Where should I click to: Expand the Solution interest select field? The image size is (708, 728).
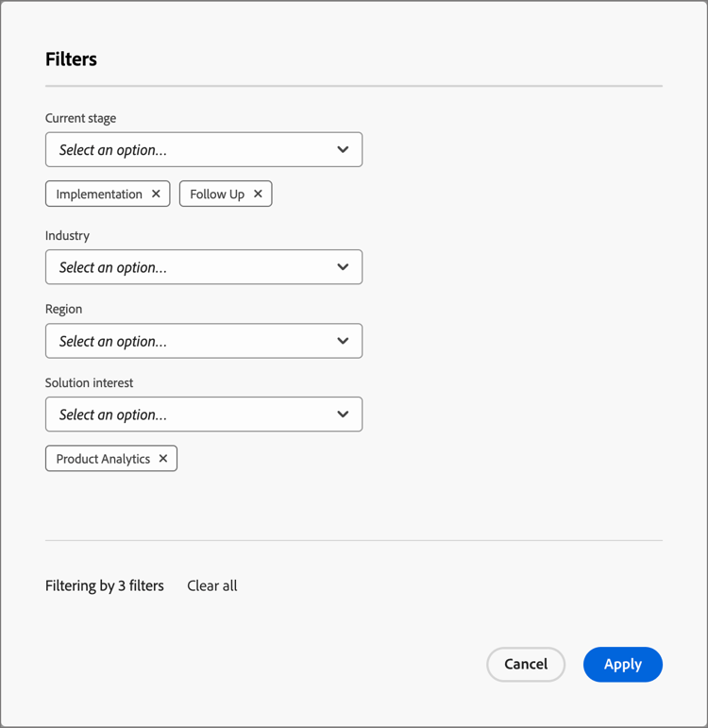189,415
